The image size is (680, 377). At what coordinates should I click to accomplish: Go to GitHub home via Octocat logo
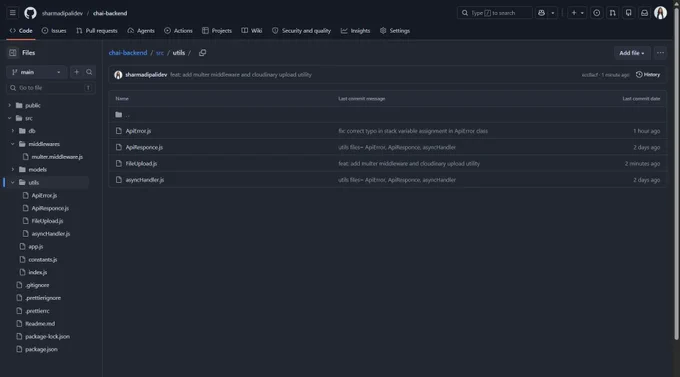click(x=30, y=13)
